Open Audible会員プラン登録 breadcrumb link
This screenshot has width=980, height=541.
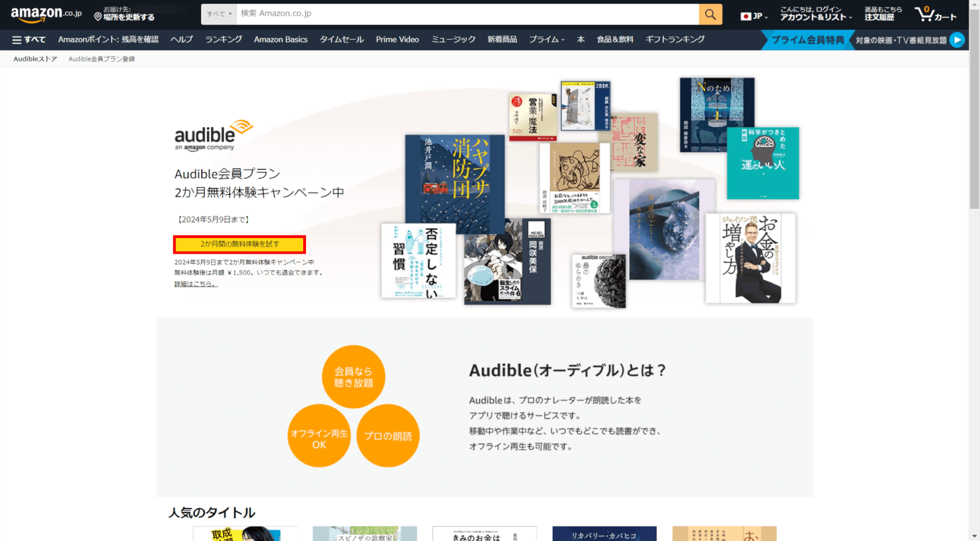pyautogui.click(x=102, y=60)
